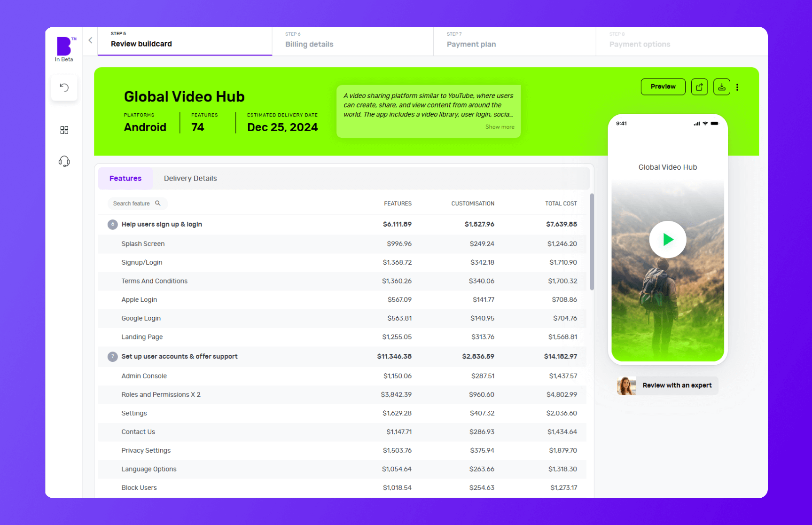The height and width of the screenshot is (525, 812).
Task: Open the support headset icon
Action: pyautogui.click(x=64, y=161)
